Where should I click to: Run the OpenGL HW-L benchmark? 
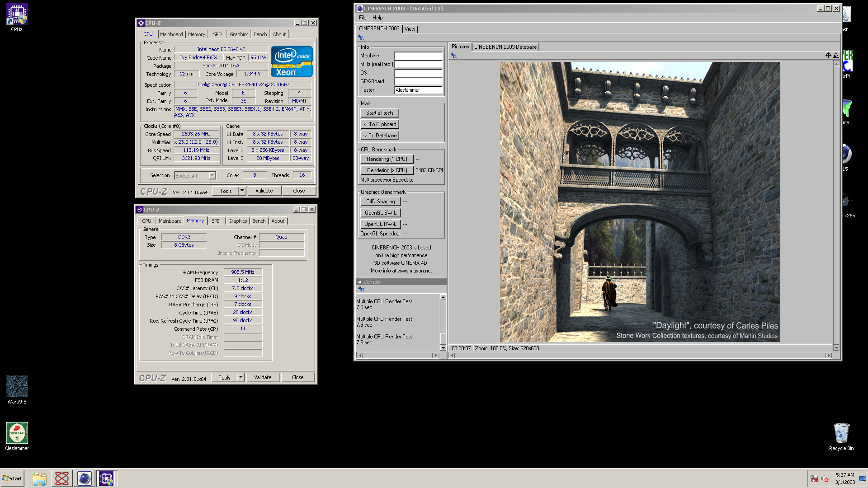(x=381, y=224)
